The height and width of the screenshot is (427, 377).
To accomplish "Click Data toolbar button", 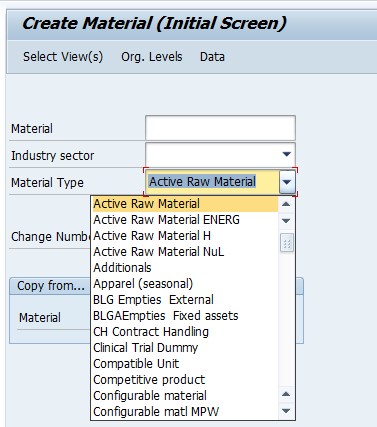I will pos(212,57).
